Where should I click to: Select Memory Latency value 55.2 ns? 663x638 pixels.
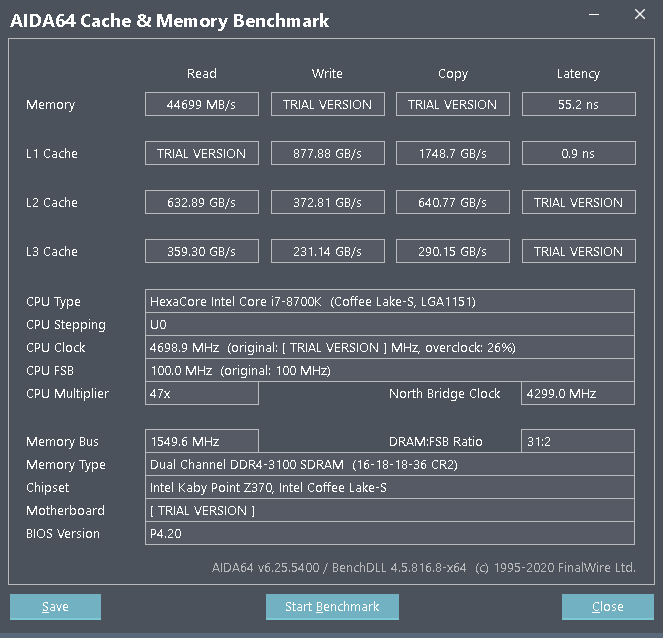tap(578, 104)
